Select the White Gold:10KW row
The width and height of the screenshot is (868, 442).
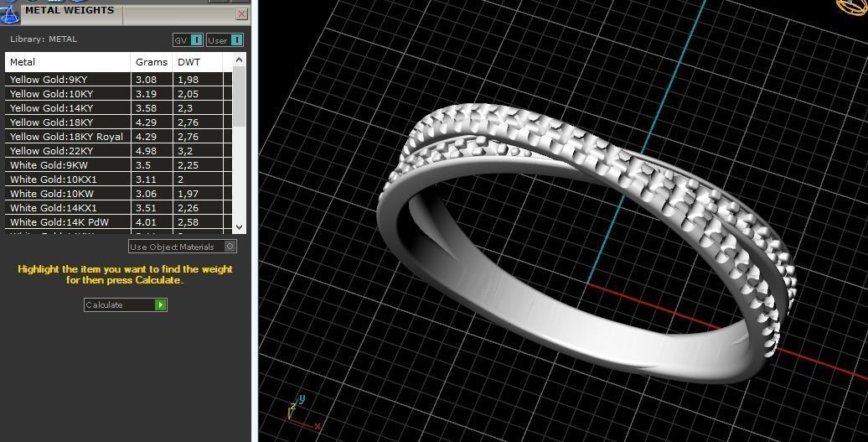pos(118,194)
